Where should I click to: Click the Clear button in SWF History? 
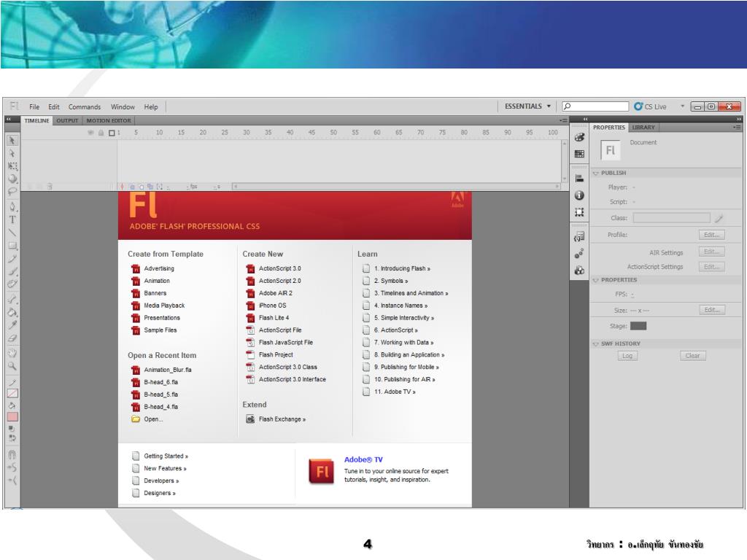click(x=693, y=356)
